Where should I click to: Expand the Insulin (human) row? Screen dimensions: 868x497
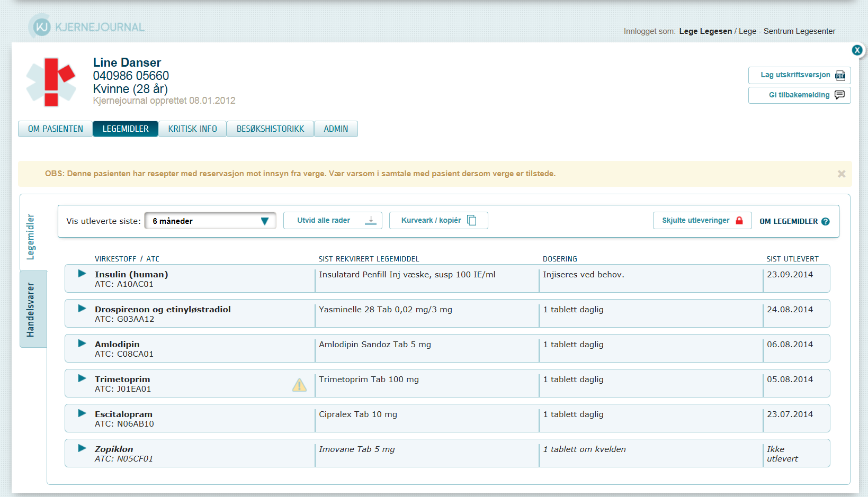(x=82, y=274)
